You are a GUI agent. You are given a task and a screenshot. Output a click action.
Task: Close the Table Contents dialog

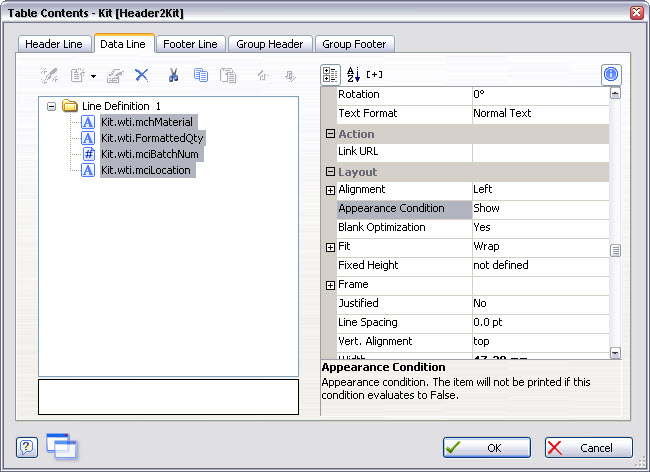pyautogui.click(x=637, y=12)
